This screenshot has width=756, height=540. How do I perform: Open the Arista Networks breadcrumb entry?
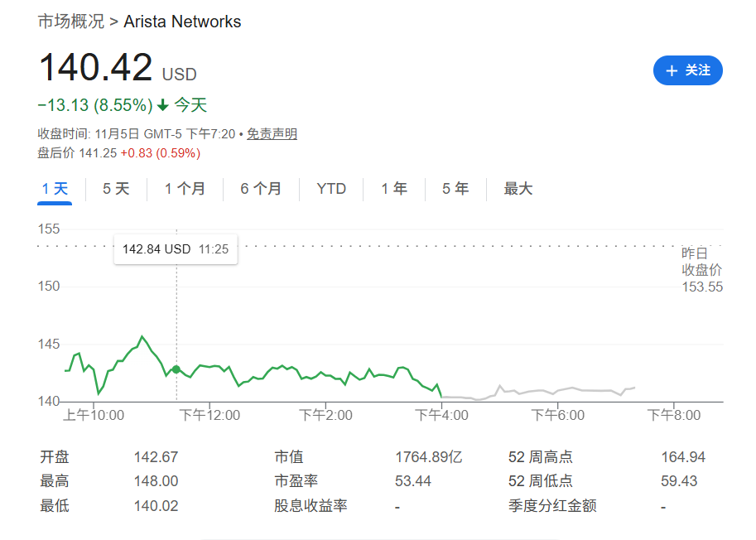pyautogui.click(x=182, y=22)
